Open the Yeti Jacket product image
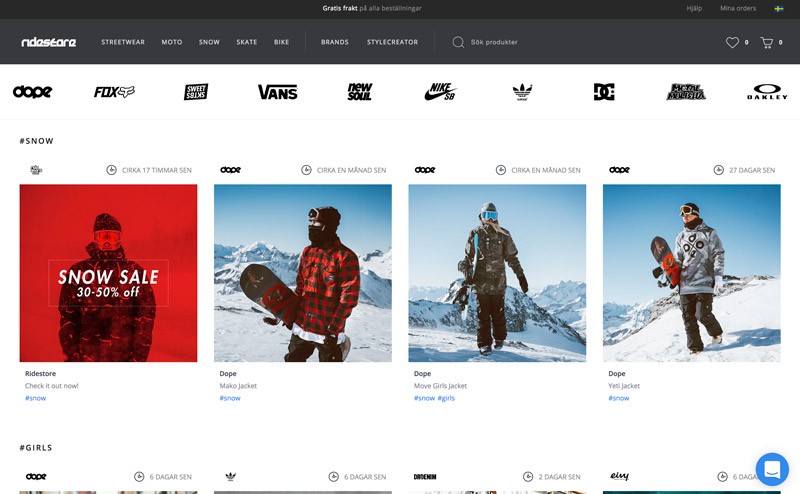The width and height of the screenshot is (800, 494). (691, 273)
